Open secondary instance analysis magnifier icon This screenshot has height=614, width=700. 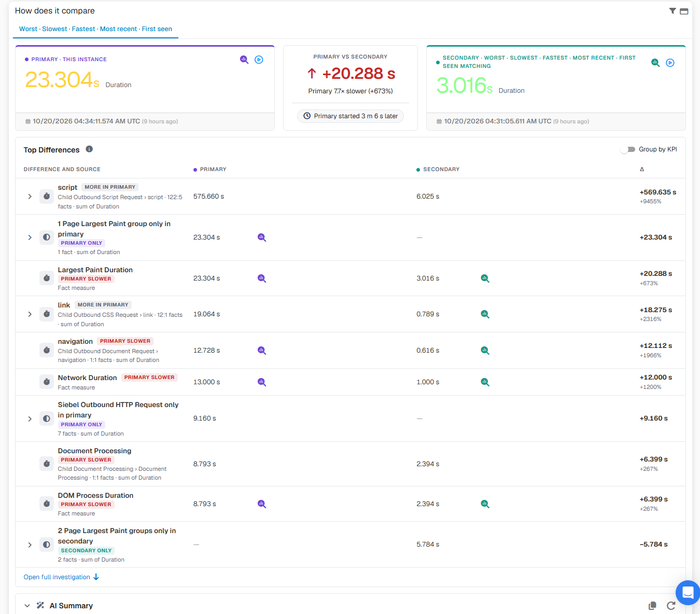[655, 63]
